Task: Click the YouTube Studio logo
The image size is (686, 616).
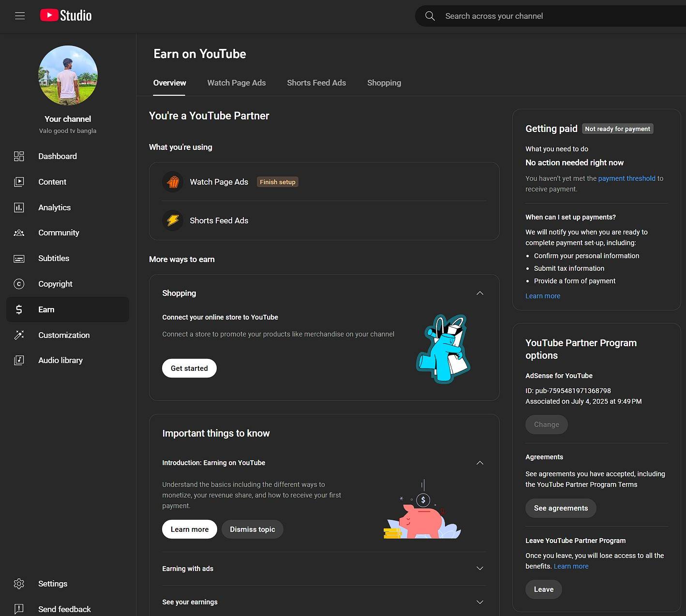Action: (66, 15)
